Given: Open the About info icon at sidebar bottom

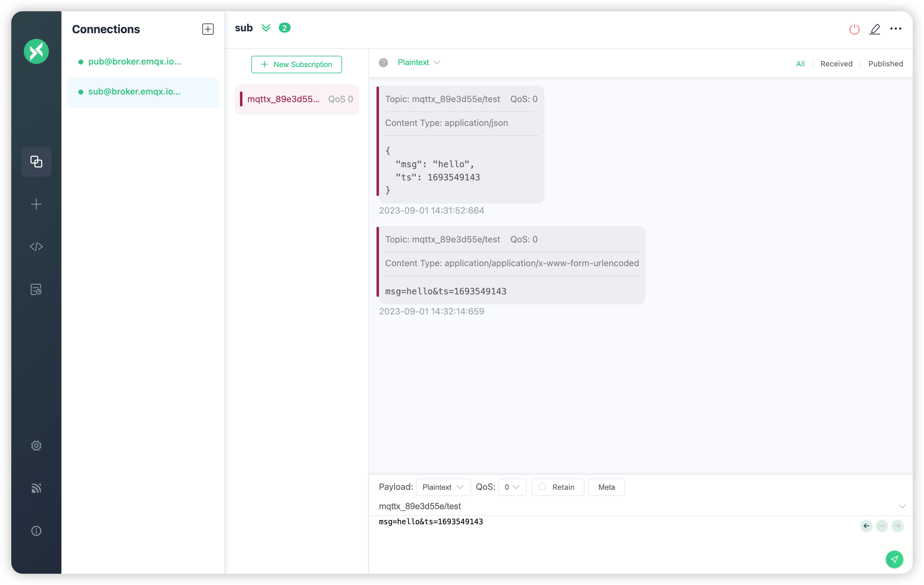Looking at the screenshot, I should click(x=36, y=531).
